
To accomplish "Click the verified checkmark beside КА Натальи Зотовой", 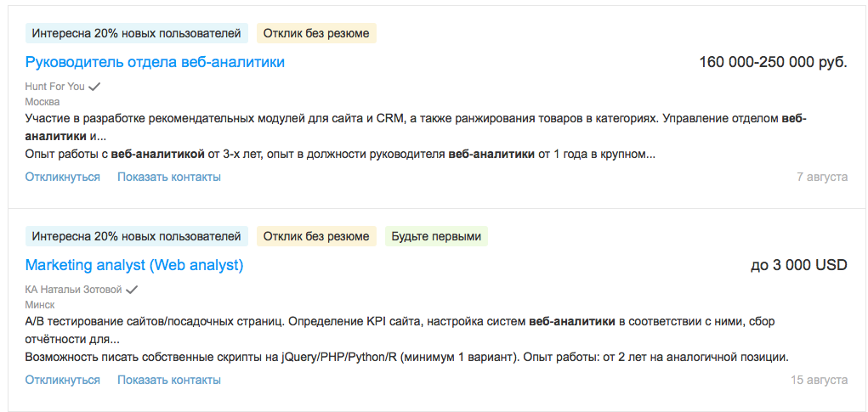I will click(x=132, y=290).
